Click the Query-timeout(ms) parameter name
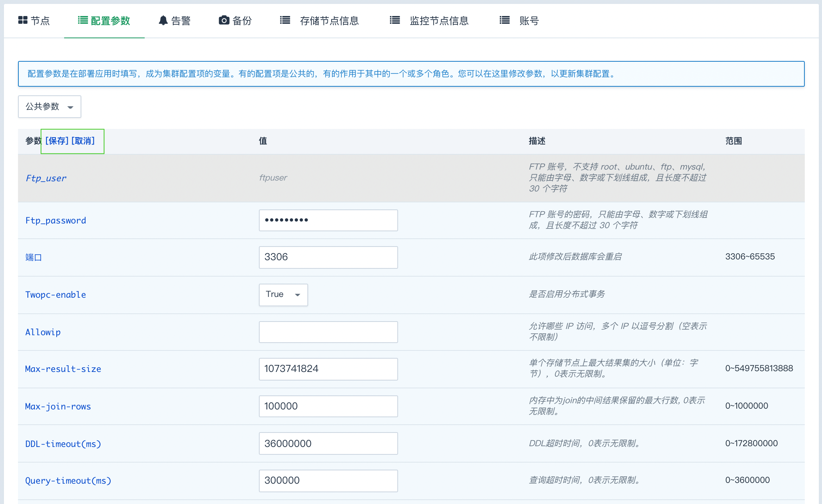Screen dimensions: 822x504 [68, 481]
